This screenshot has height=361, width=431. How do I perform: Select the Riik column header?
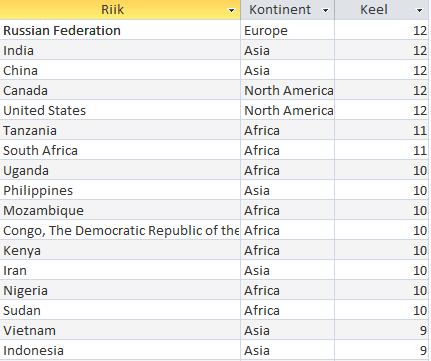[120, 10]
